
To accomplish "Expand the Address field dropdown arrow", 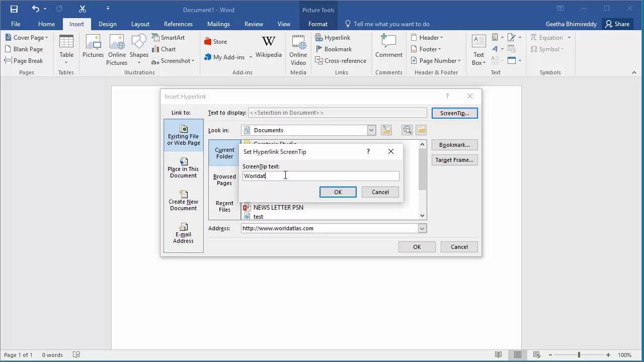I will click(422, 228).
